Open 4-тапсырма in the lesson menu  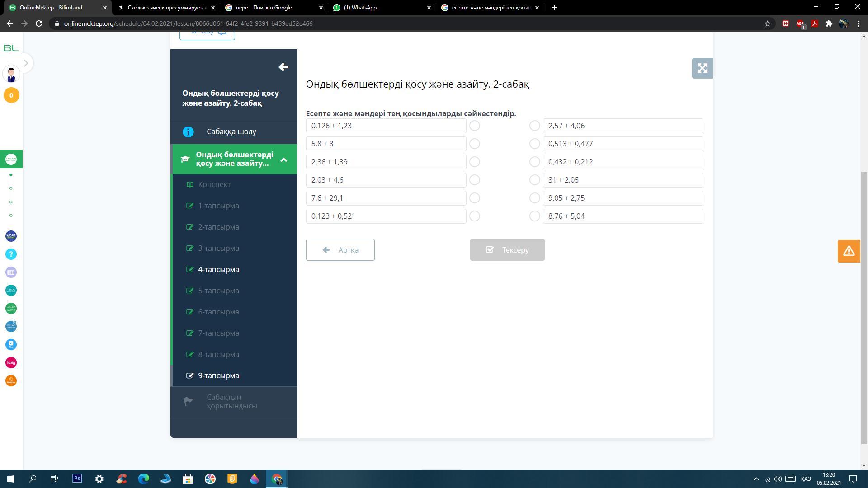[x=218, y=269]
